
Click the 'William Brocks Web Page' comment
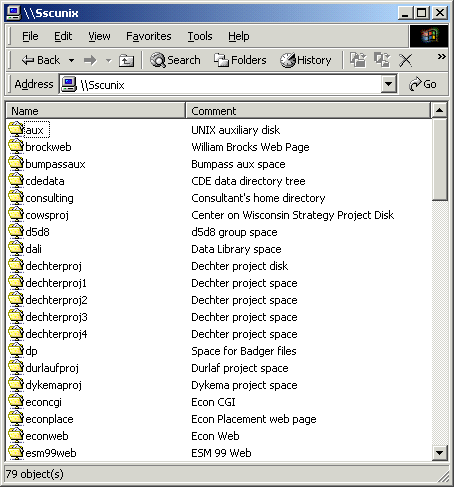[x=250, y=147]
